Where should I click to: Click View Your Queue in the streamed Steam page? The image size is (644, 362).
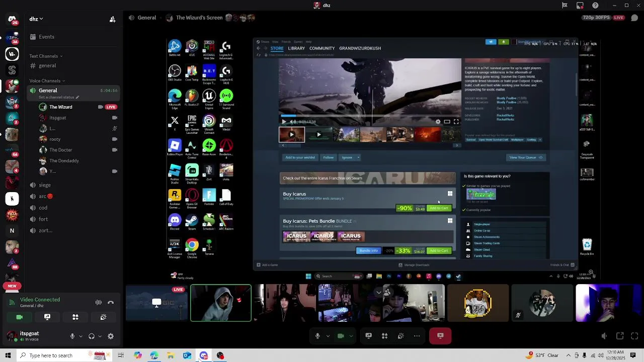click(526, 157)
